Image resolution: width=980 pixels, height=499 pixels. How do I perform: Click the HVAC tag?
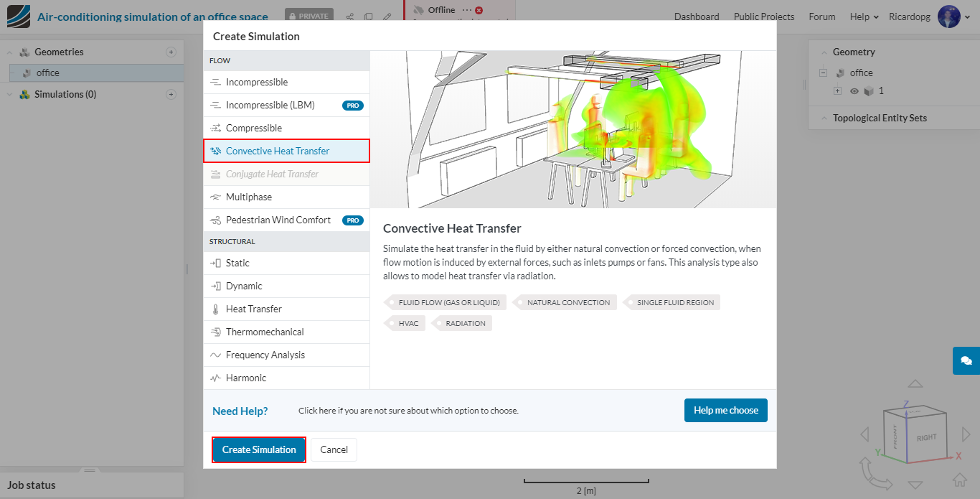pos(405,323)
